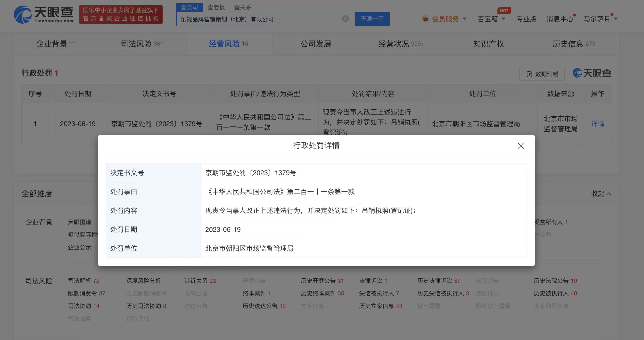Viewport: 644px width, 340px height.
Task: Click the 天眼查 watermark logo at right
Action: (x=592, y=73)
